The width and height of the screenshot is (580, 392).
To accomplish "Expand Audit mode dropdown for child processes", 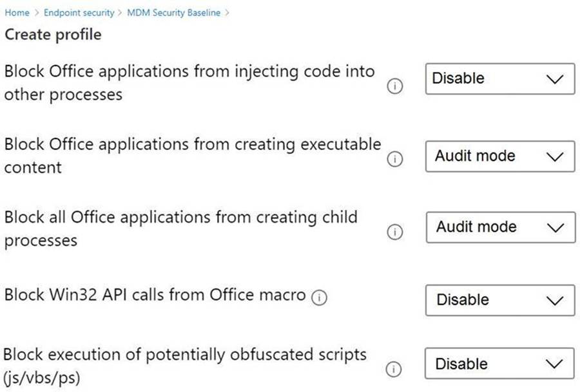I will coord(499,227).
